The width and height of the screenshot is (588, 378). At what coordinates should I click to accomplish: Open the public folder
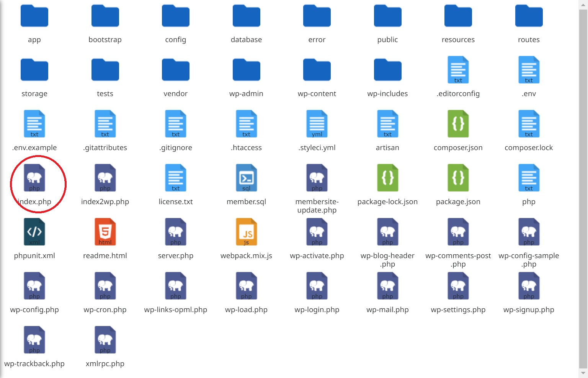(x=387, y=16)
